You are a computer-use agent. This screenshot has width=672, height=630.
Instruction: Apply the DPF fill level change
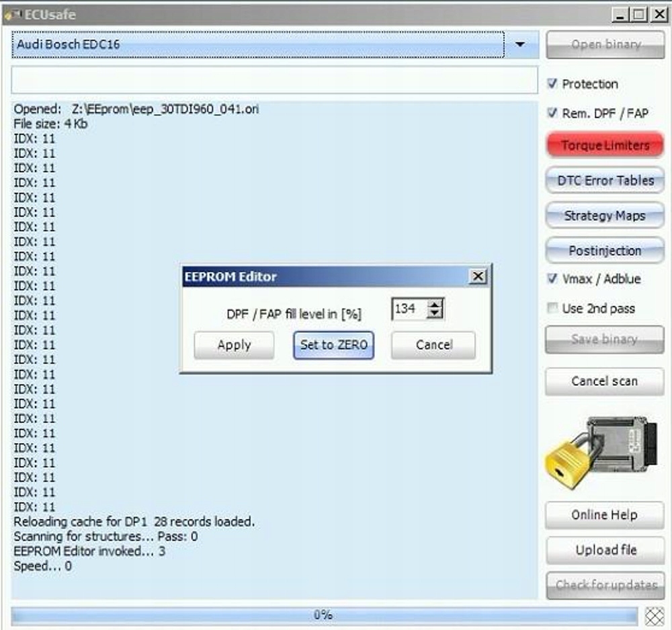click(234, 344)
